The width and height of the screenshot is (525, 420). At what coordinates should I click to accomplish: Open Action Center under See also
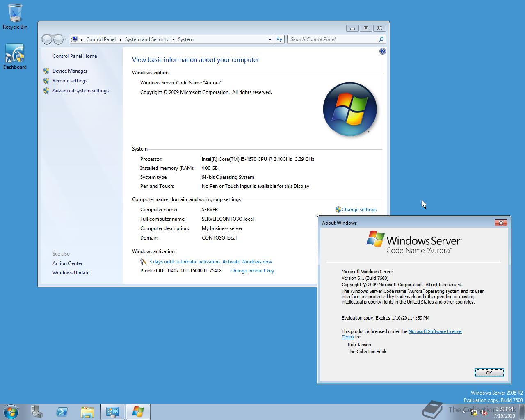pyautogui.click(x=67, y=263)
